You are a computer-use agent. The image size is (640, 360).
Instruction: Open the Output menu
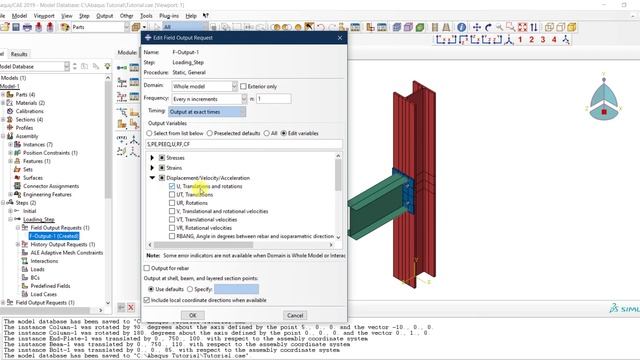pos(104,16)
